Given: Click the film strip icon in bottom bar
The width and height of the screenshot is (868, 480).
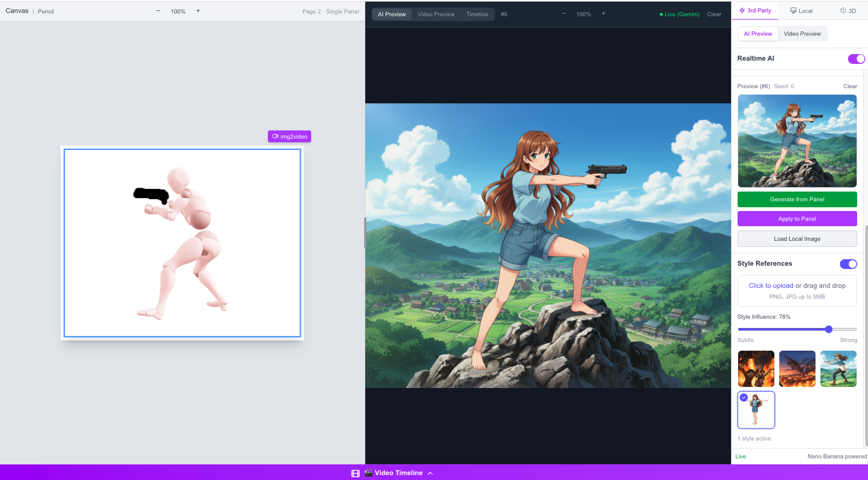Looking at the screenshot, I should click(355, 473).
